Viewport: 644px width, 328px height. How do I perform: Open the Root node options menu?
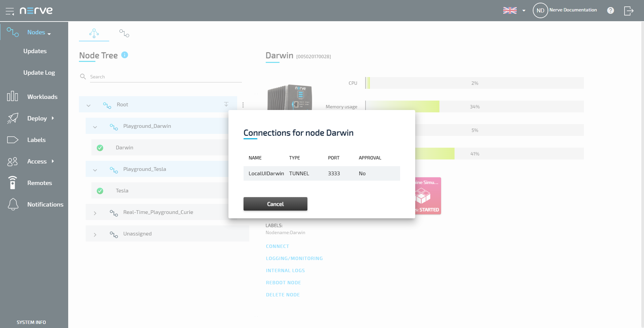243,105
